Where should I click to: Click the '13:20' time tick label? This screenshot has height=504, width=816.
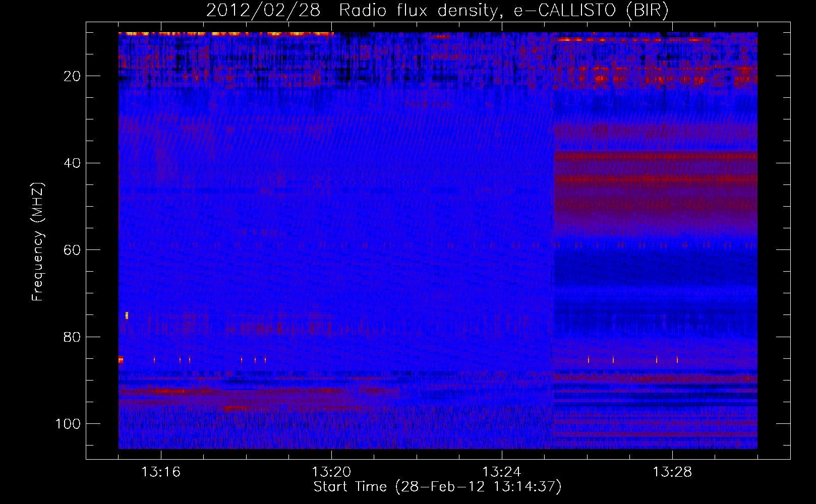(331, 472)
